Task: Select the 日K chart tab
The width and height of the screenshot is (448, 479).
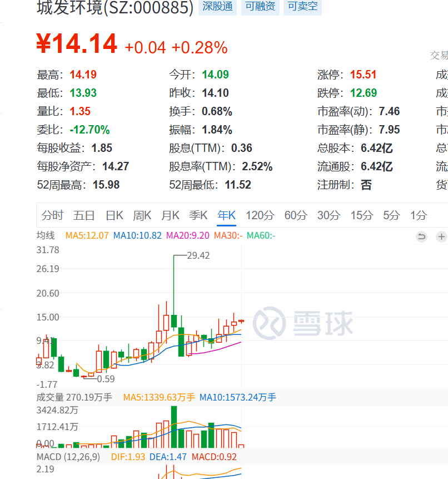Action: [x=115, y=215]
